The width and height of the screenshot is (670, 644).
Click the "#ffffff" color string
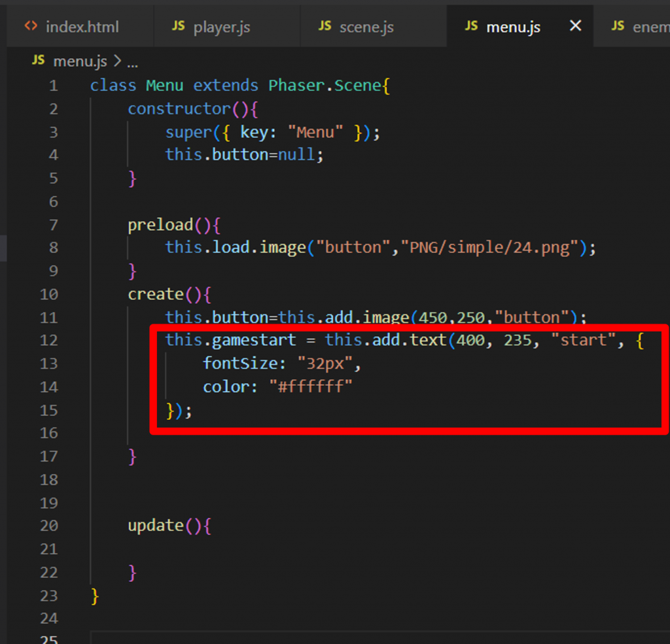coord(311,387)
